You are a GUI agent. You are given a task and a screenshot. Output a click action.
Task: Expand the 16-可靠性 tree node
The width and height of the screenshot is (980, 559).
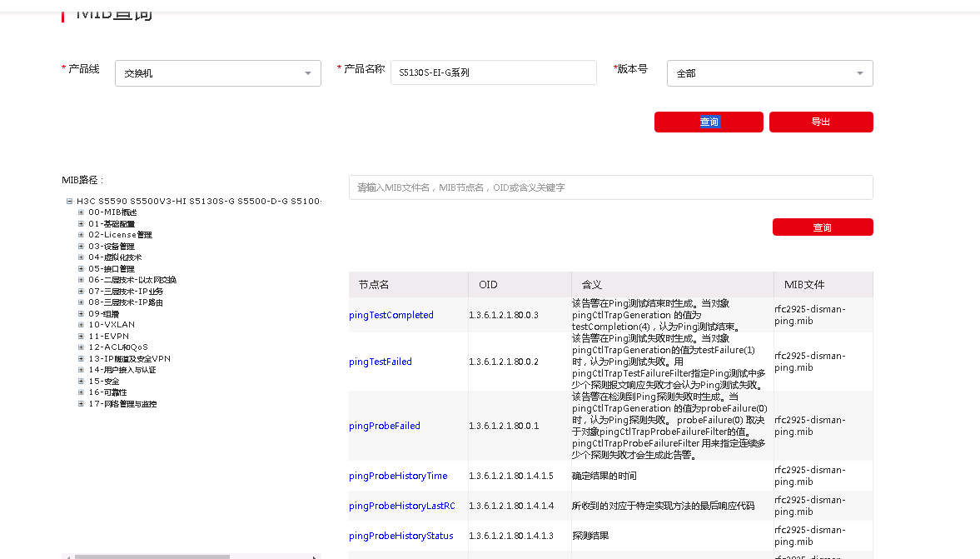[81, 392]
